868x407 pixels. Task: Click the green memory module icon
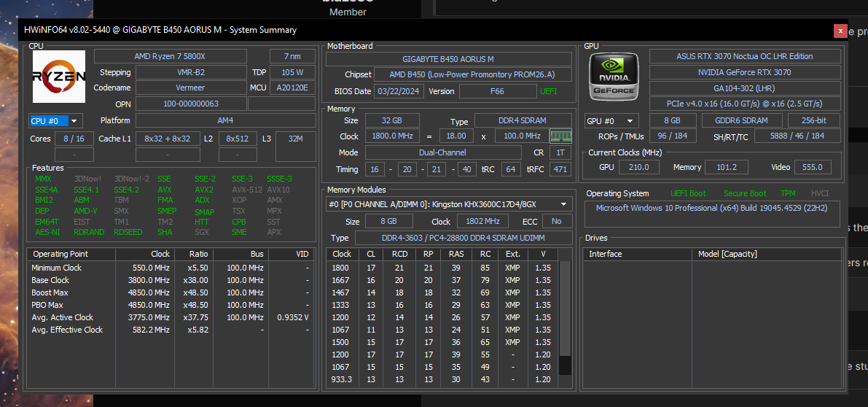pyautogui.click(x=560, y=136)
